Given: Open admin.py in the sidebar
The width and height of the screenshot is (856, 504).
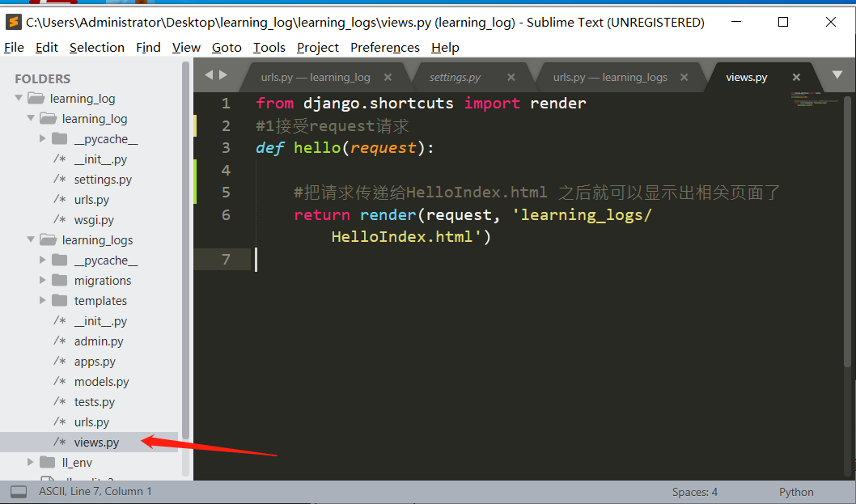Looking at the screenshot, I should point(99,341).
